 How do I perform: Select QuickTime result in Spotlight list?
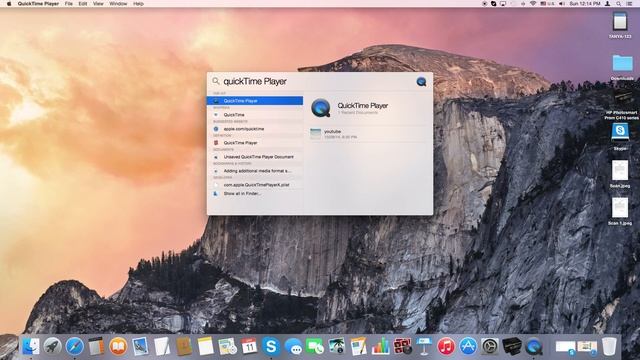pos(255,115)
